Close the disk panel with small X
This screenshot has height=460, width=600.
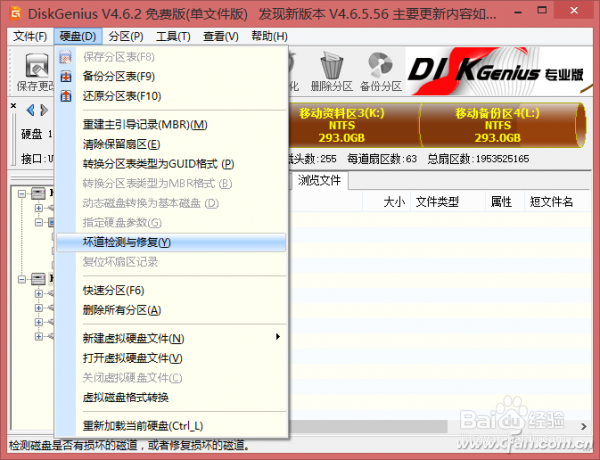[x=13, y=105]
